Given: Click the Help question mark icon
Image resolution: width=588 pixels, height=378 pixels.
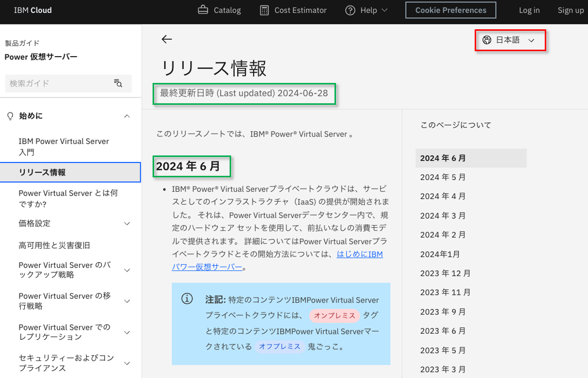Looking at the screenshot, I should click(350, 10).
